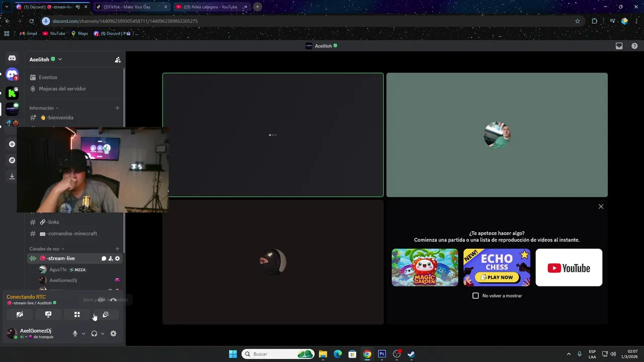Open chat icon for stream-live channel
The width and height of the screenshot is (644, 362).
[x=104, y=258]
